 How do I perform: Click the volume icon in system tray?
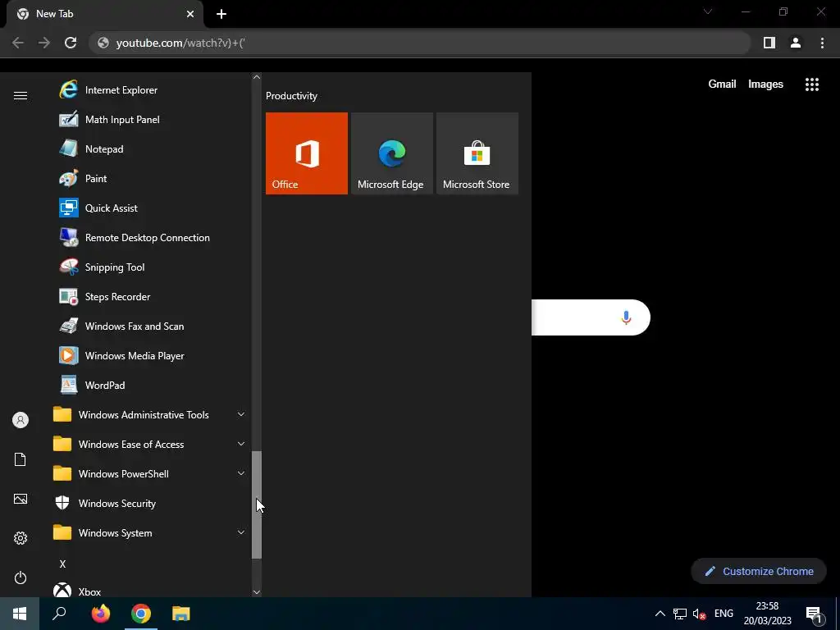point(699,614)
